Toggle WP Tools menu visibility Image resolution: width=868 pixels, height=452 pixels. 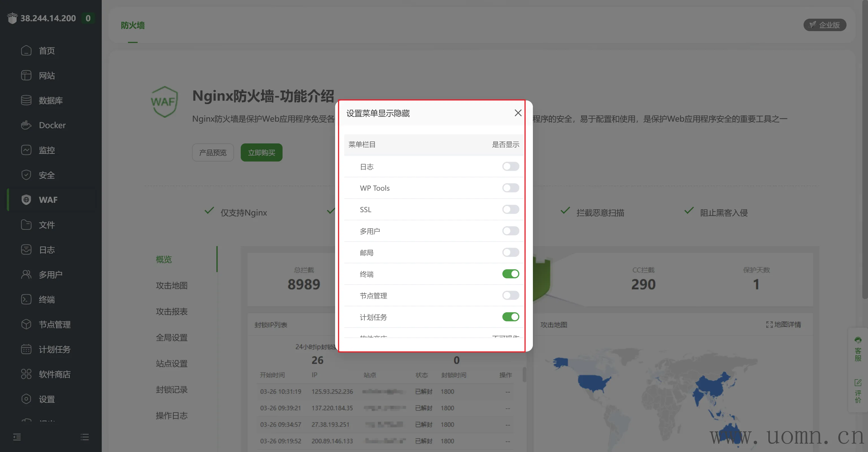tap(510, 188)
